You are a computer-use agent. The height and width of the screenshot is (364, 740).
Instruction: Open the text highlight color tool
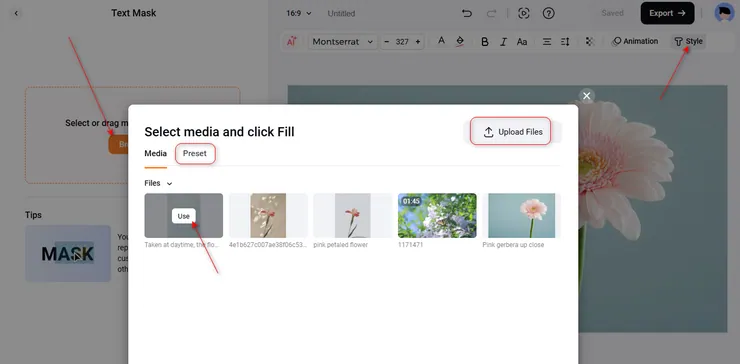[460, 42]
